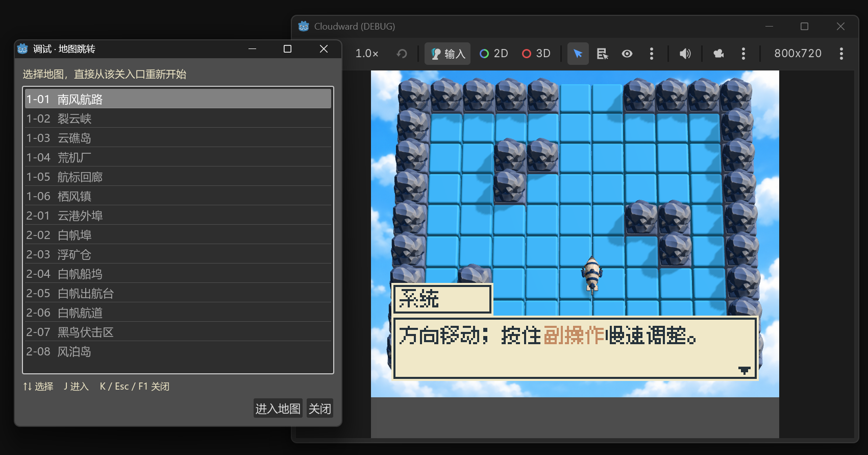Click the 关闭 button
Image resolution: width=868 pixels, height=455 pixels.
coord(320,409)
